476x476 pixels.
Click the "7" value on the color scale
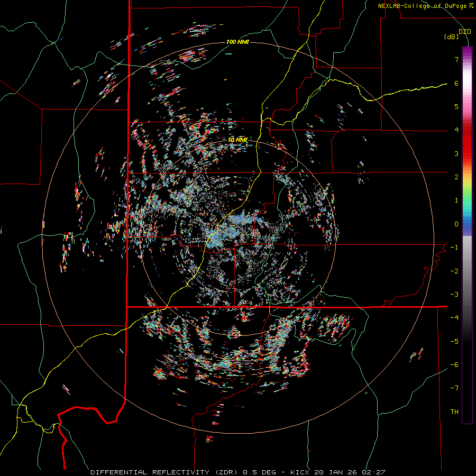click(456, 59)
